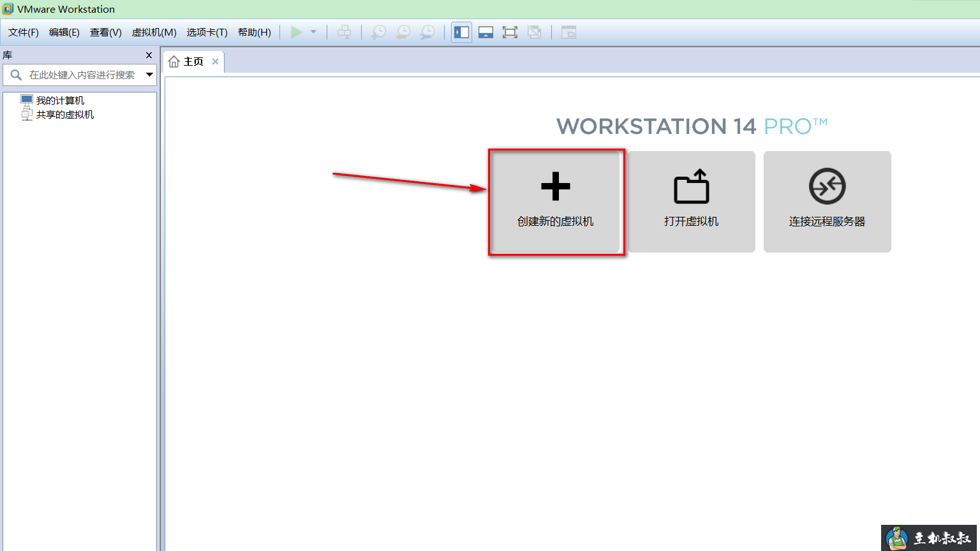Open the library search filter dropdown
Viewport: 980px width, 551px height.
149,75
